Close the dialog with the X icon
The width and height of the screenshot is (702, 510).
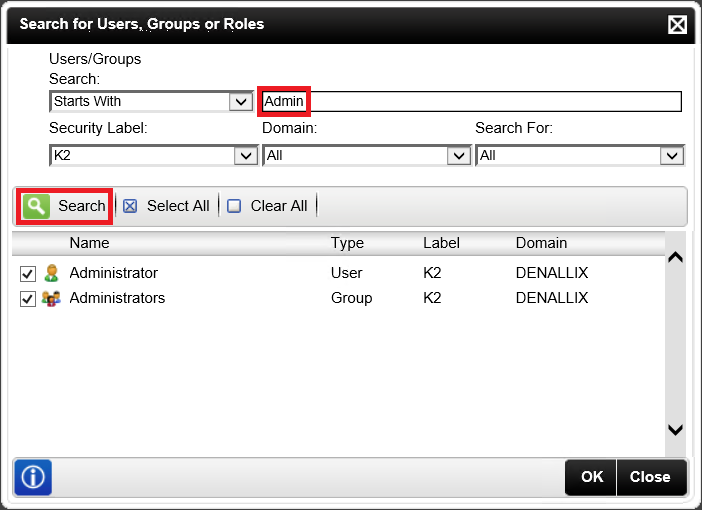(x=677, y=24)
